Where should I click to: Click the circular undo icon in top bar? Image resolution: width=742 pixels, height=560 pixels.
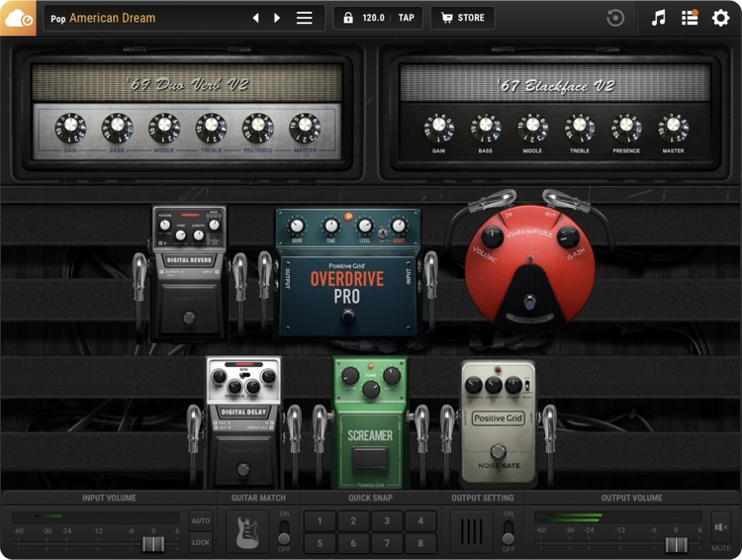click(x=615, y=18)
